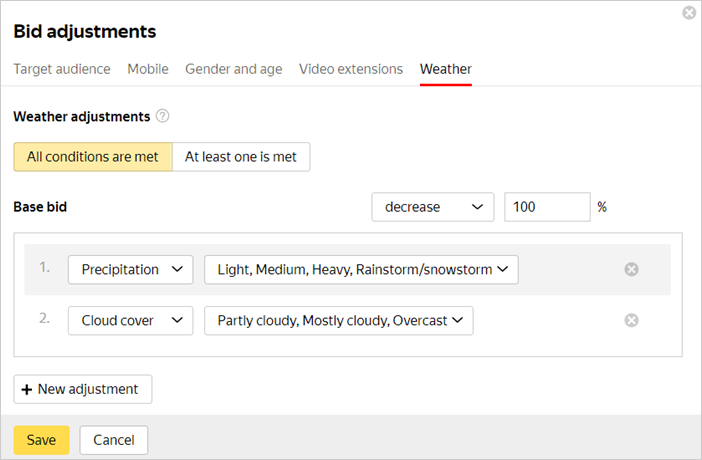Expand precipitation values Light, Medium, Heavy dropdown

click(361, 269)
